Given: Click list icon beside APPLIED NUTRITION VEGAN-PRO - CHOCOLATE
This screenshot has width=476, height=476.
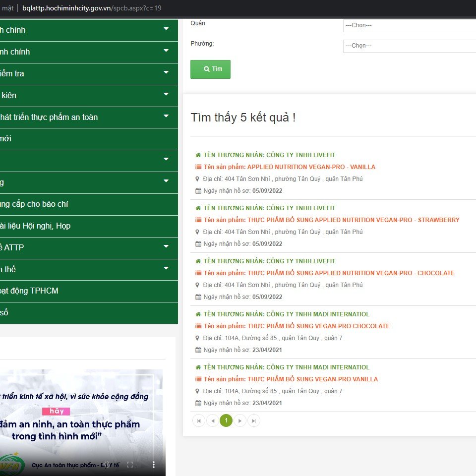Looking at the screenshot, I should pyautogui.click(x=198, y=273).
